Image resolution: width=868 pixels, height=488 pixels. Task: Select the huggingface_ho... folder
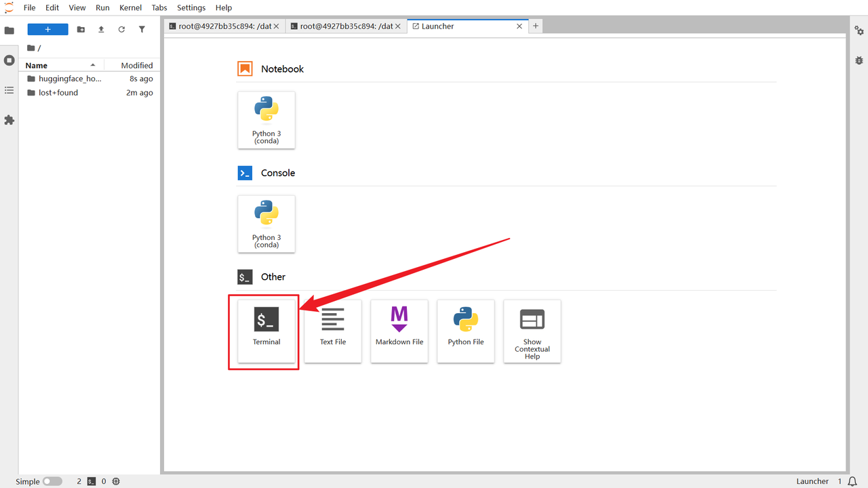click(x=90, y=79)
